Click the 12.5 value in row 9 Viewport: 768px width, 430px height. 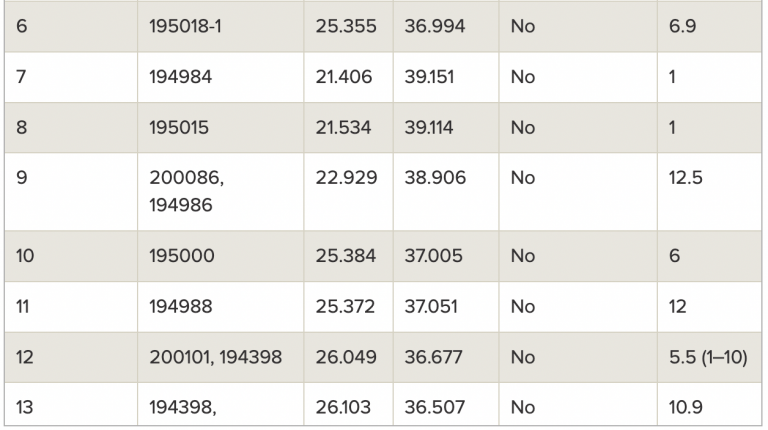[685, 178]
